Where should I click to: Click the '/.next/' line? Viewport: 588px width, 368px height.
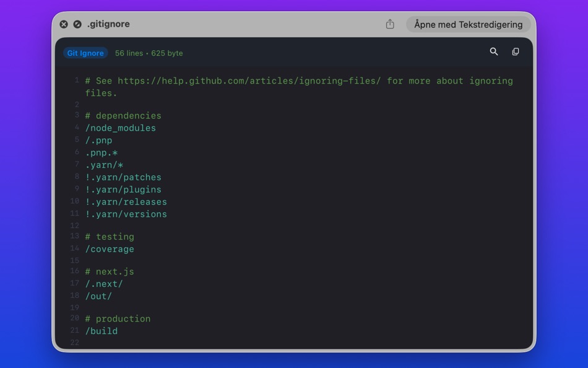coord(104,284)
